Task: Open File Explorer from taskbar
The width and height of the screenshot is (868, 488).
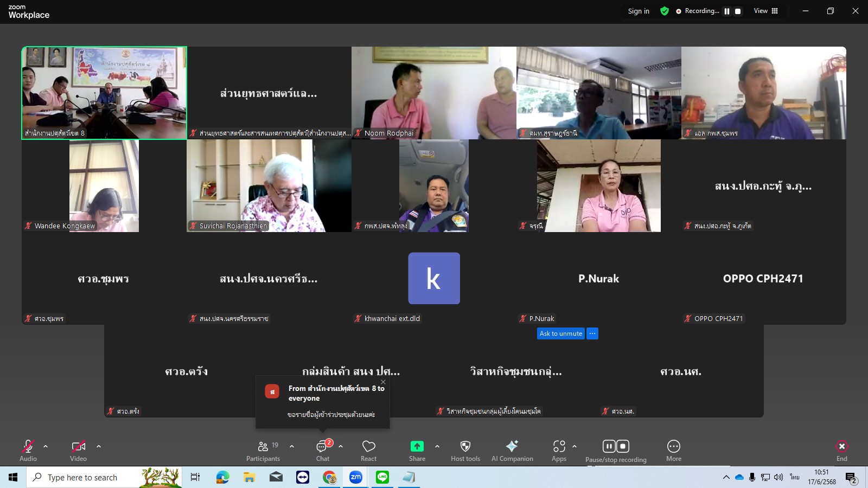Action: [x=249, y=477]
